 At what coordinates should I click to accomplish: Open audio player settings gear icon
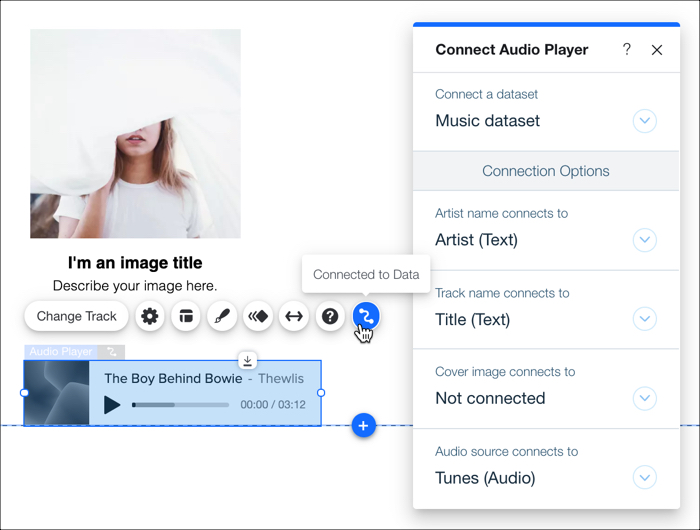[x=150, y=316]
